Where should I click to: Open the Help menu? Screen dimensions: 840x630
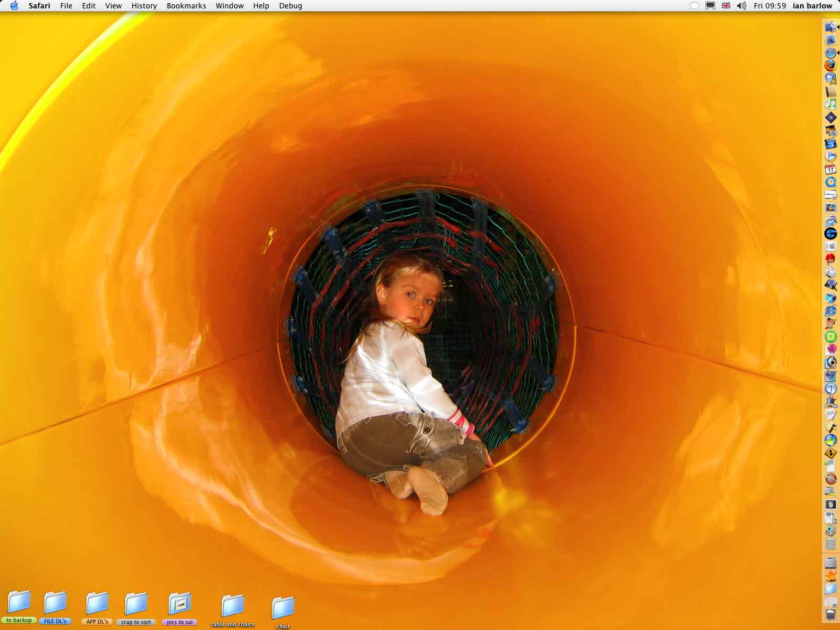261,6
